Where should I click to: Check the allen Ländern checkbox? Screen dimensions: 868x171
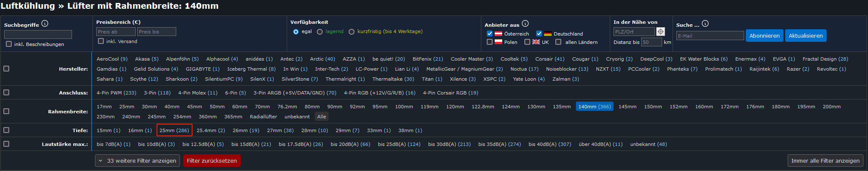click(558, 42)
